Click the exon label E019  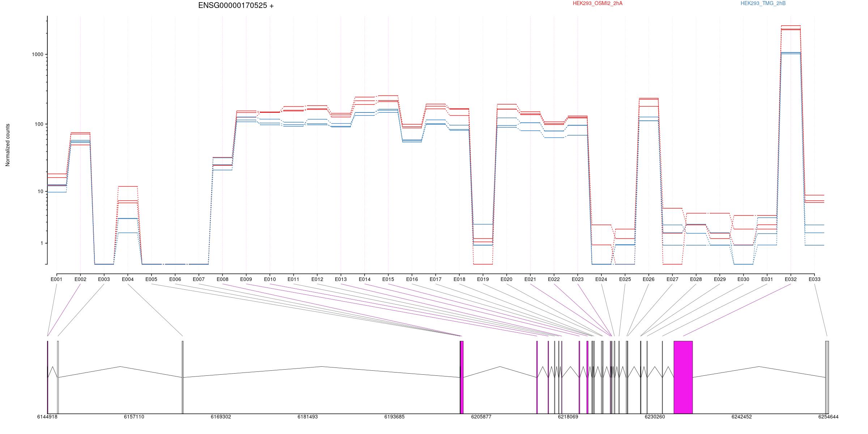pos(483,279)
